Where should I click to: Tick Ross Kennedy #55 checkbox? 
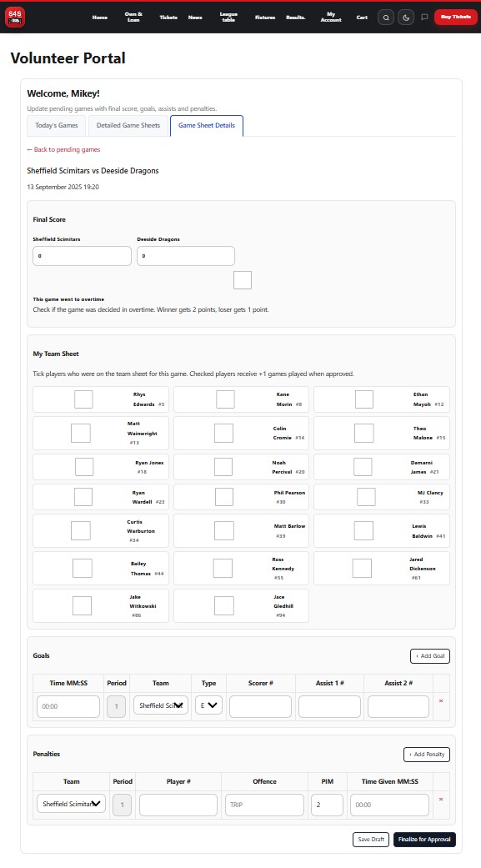223,568
